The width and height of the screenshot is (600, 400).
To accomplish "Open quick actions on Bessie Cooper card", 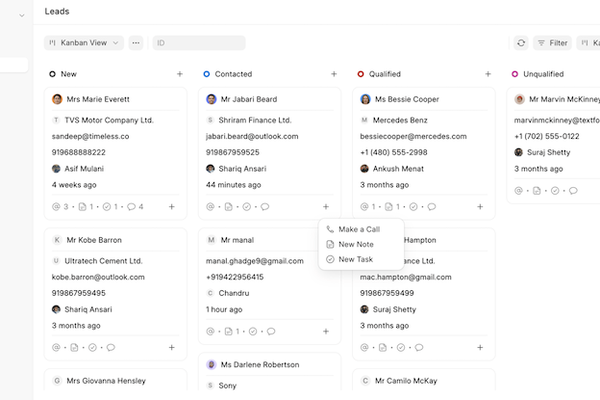I will pos(480,207).
